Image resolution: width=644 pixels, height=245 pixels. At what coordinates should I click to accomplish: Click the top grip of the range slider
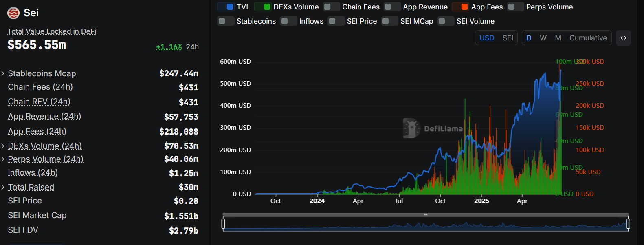tap(426, 214)
